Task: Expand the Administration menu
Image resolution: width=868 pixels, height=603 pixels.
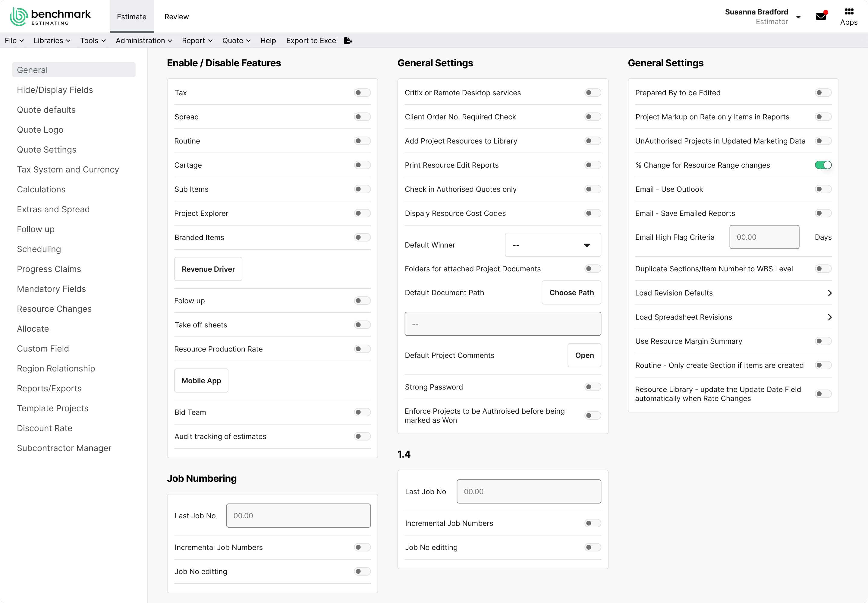Action: (x=143, y=41)
